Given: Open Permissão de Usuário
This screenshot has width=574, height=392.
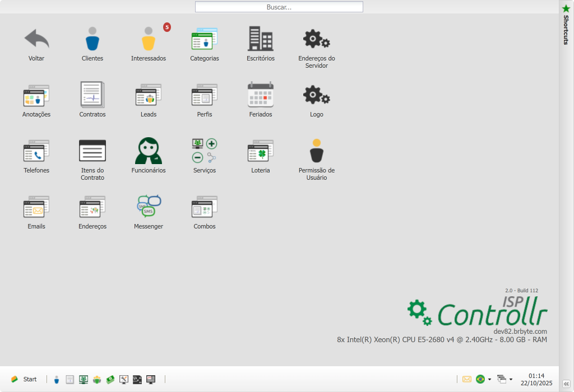Looking at the screenshot, I should point(317,152).
